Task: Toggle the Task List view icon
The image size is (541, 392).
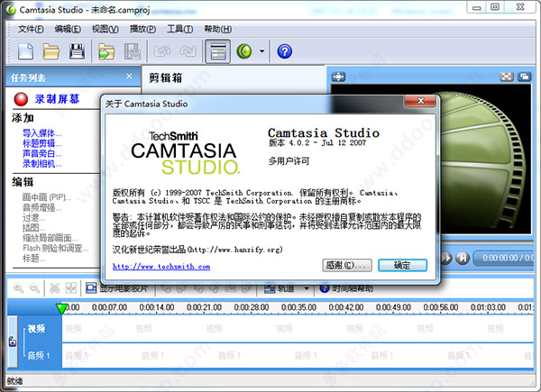Action: [x=218, y=51]
